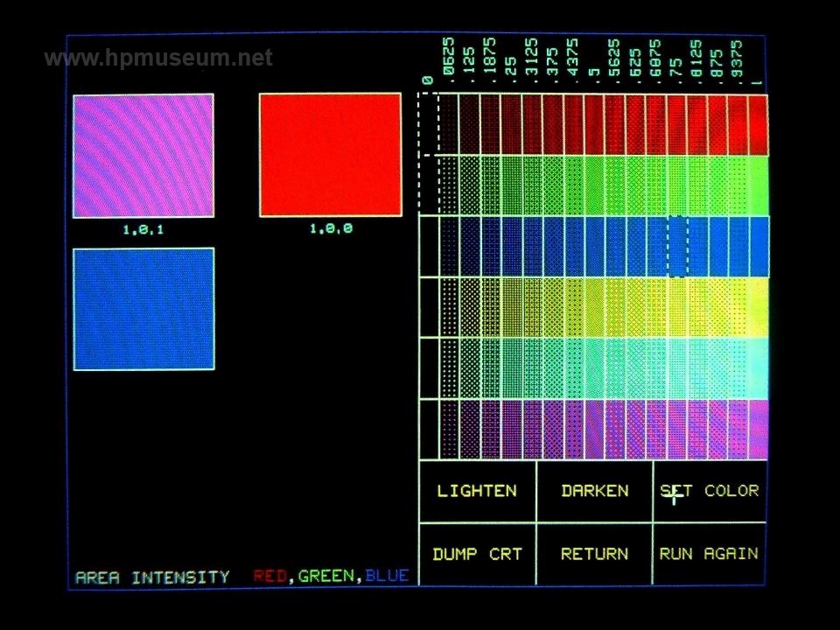Viewport: 840px width, 630px height.
Task: Select the dashed blue row swatch at intensity .75
Action: click(x=677, y=247)
